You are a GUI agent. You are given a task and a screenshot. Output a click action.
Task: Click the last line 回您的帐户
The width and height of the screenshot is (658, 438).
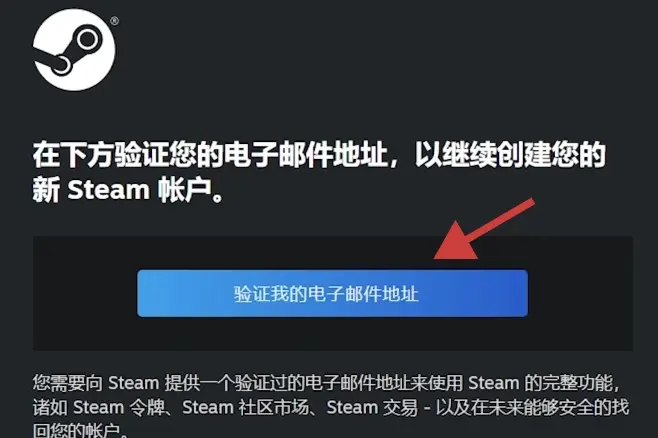coord(78,430)
